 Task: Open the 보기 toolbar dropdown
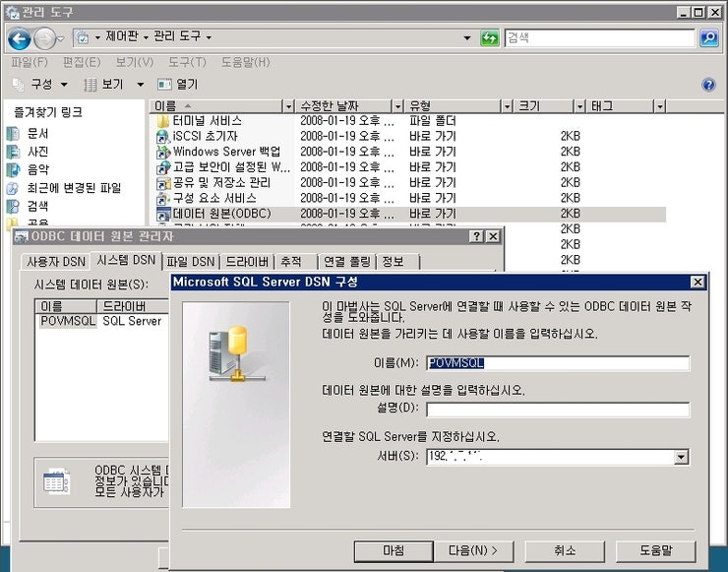[x=141, y=85]
